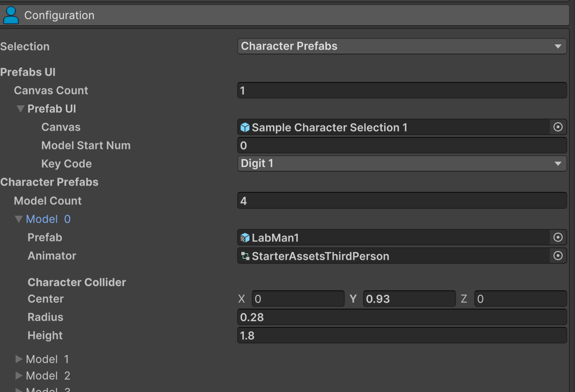This screenshot has width=575, height=392.
Task: Click the Canvas Count input field
Action: pyautogui.click(x=401, y=91)
